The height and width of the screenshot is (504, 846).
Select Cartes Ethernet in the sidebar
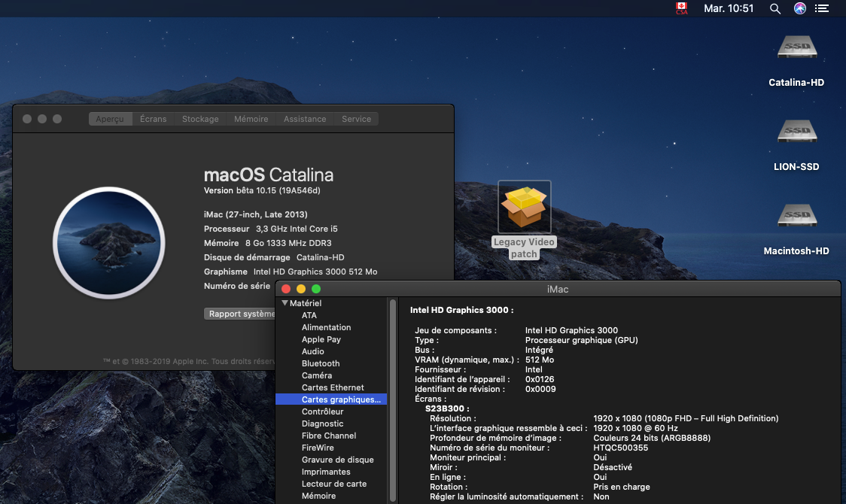click(x=333, y=387)
